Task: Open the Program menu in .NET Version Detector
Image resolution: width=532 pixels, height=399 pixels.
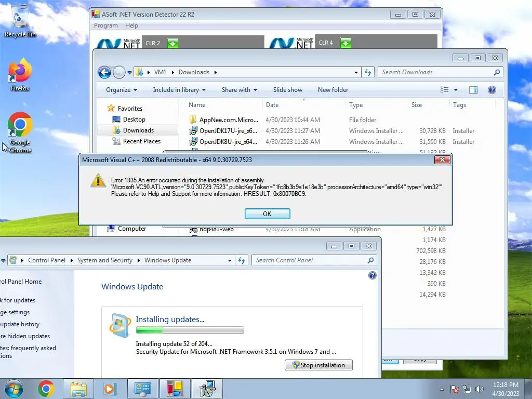Action: pos(106,25)
